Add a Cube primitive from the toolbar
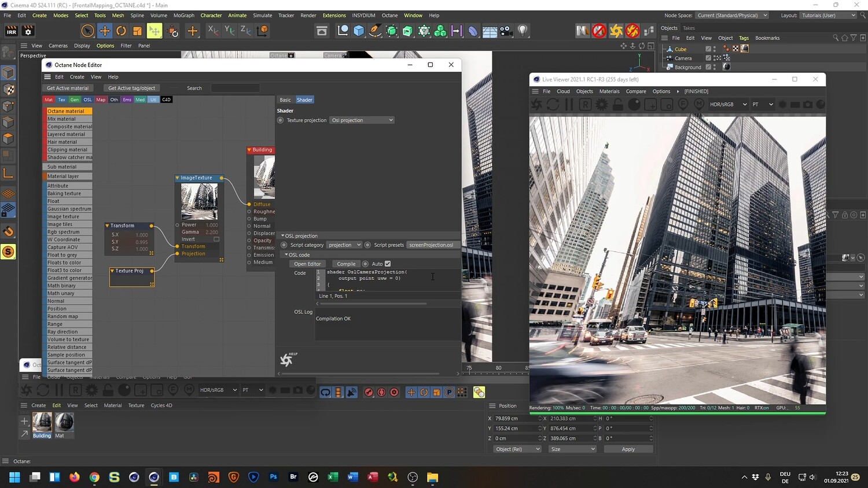 coord(359,31)
